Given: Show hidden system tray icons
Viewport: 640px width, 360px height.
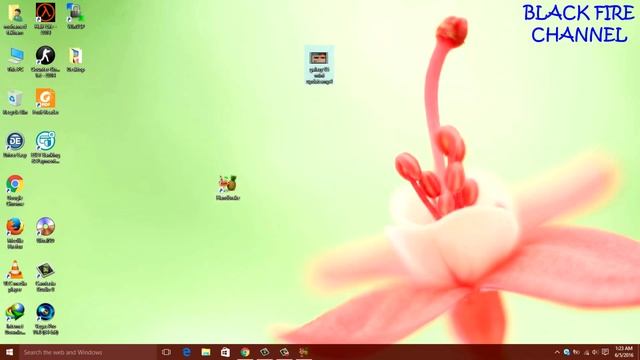Looking at the screenshot, I should 557,352.
